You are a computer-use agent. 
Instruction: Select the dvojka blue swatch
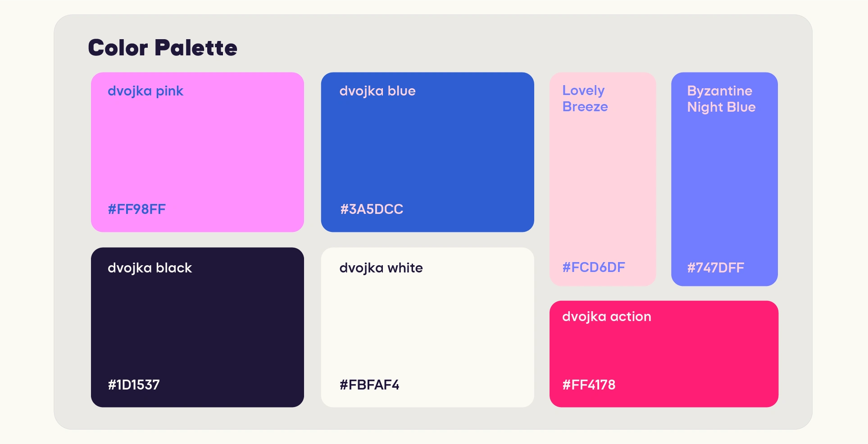click(427, 152)
